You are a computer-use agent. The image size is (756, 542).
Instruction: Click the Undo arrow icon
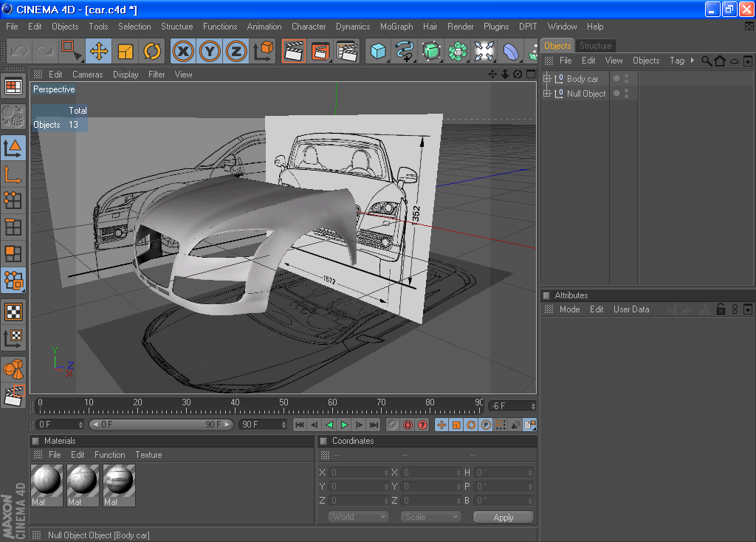pyautogui.click(x=19, y=51)
